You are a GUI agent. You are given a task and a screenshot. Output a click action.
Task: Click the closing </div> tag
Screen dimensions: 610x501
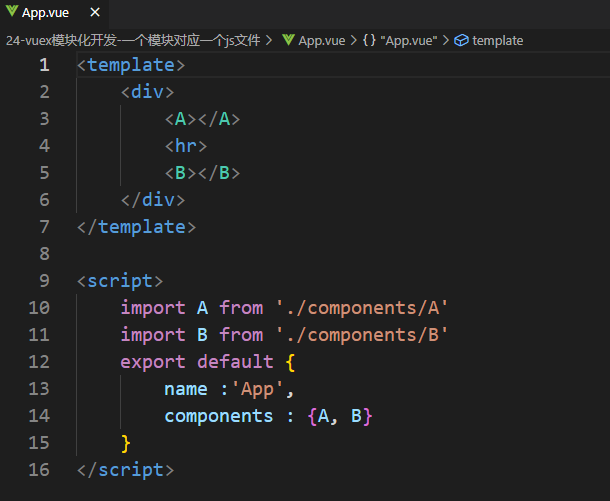tap(153, 200)
